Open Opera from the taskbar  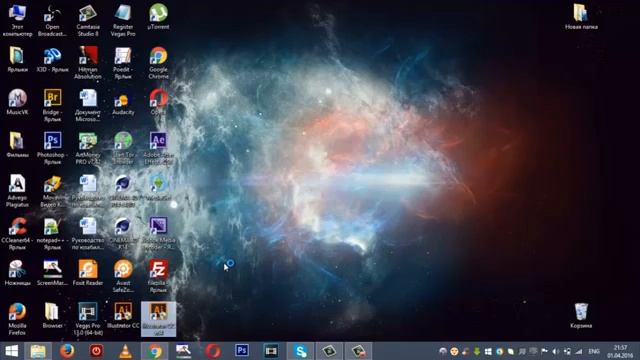(x=213, y=351)
